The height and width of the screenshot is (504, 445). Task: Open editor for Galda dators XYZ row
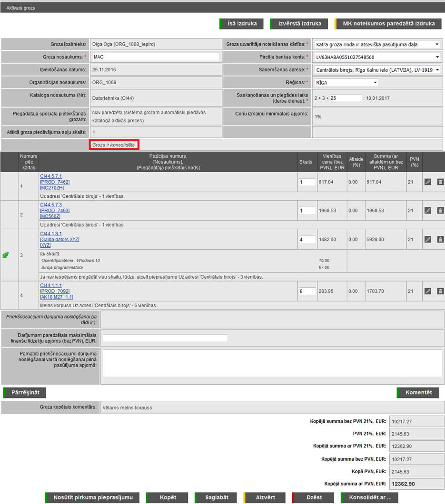point(427,240)
